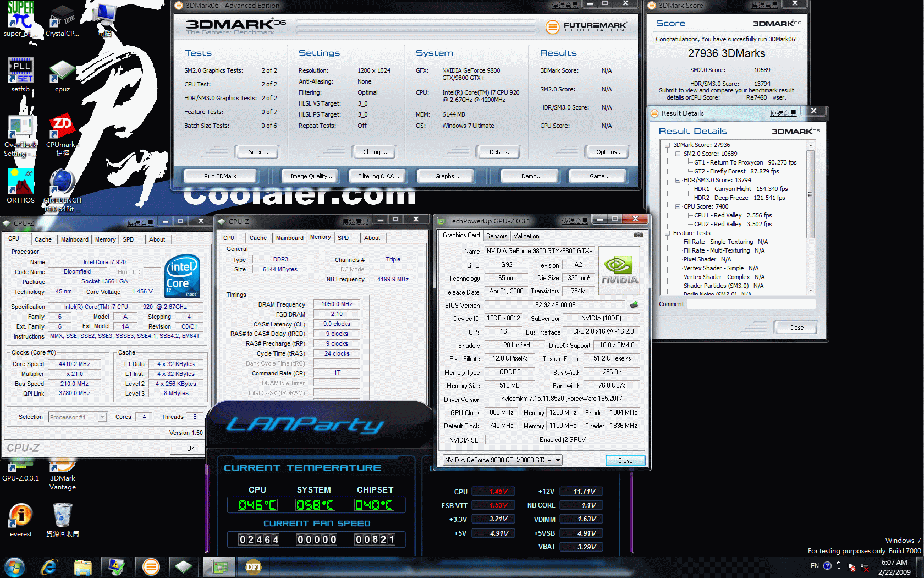Open the Windows Start orb
This screenshot has height=578, width=924.
click(x=14, y=567)
